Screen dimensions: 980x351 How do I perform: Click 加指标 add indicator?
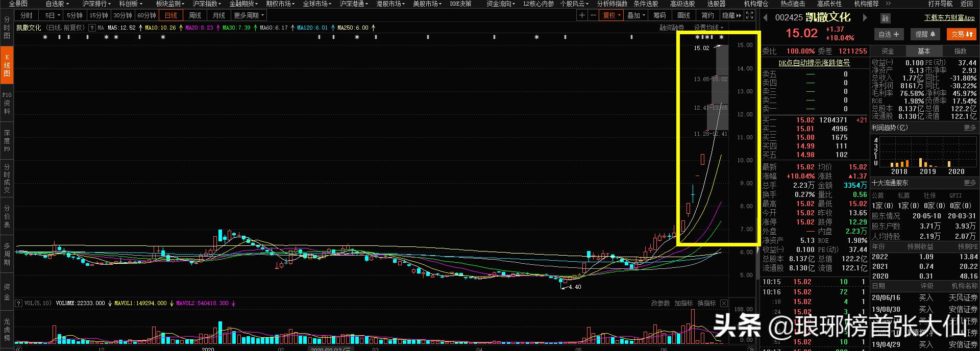click(683, 303)
